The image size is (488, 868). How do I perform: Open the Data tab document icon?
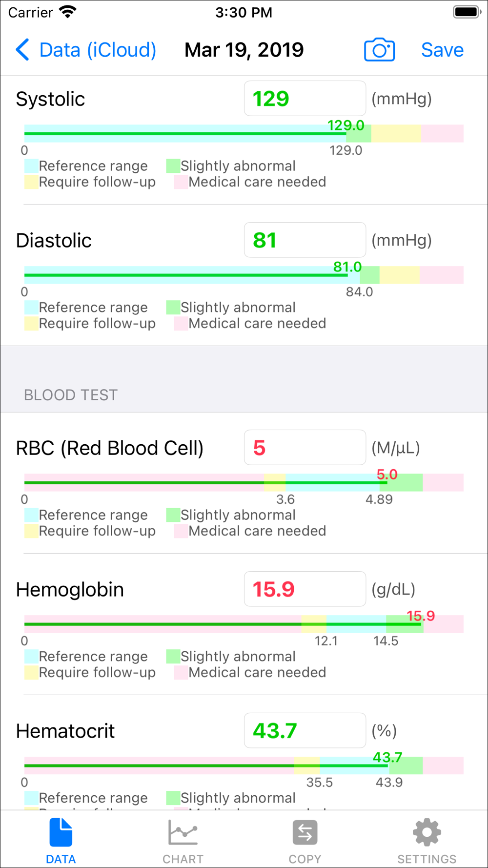point(61,832)
